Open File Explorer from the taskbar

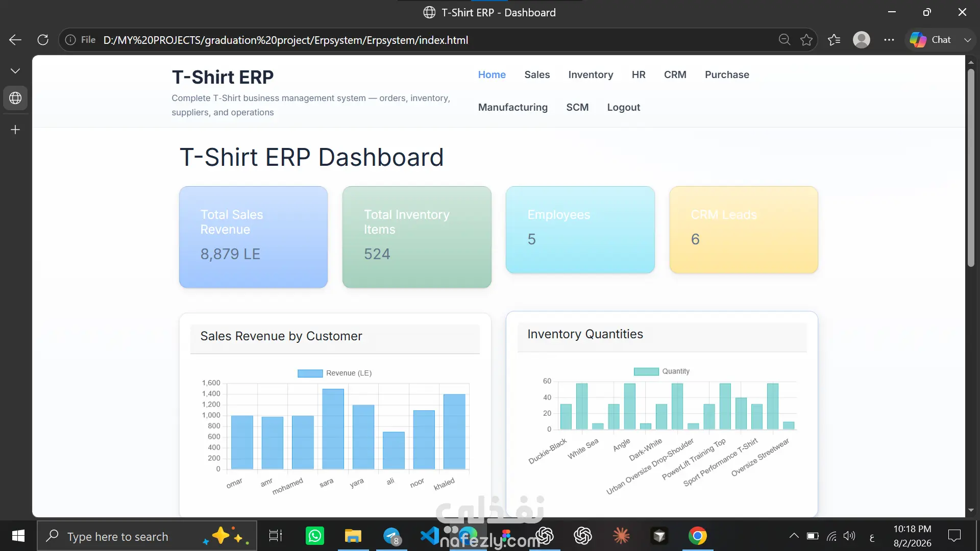click(353, 536)
